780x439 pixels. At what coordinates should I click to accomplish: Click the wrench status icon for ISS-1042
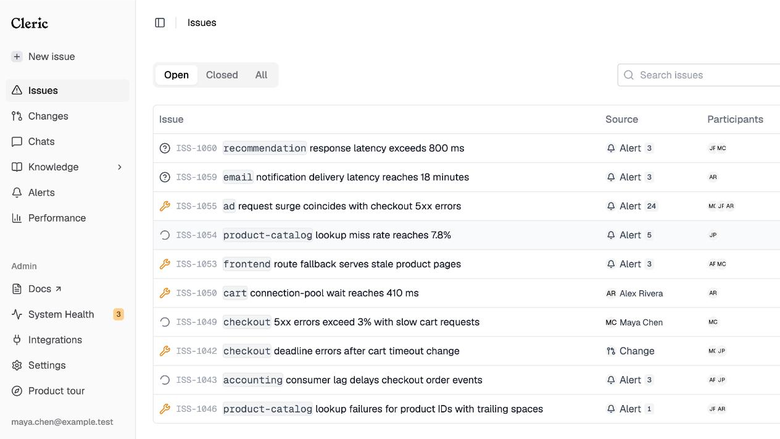coord(165,351)
